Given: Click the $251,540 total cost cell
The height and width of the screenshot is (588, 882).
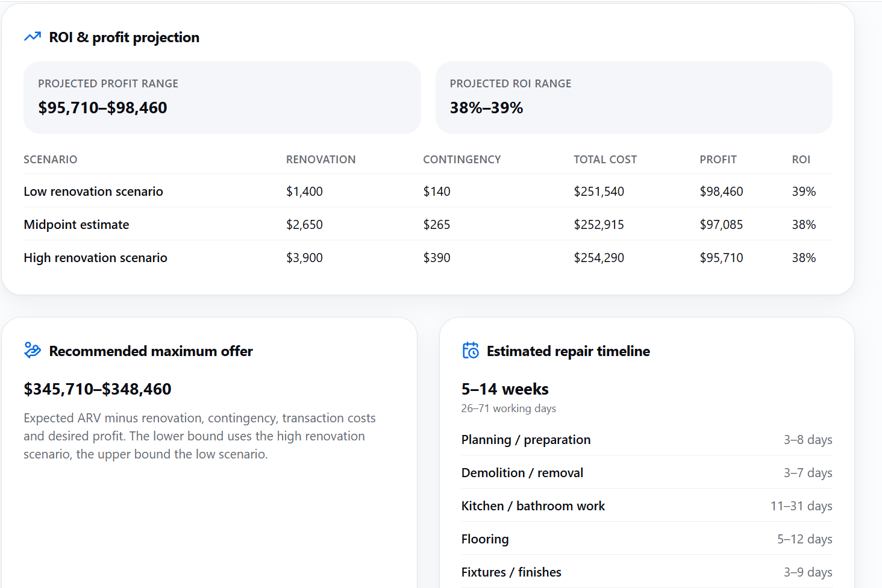Looking at the screenshot, I should coord(599,192).
